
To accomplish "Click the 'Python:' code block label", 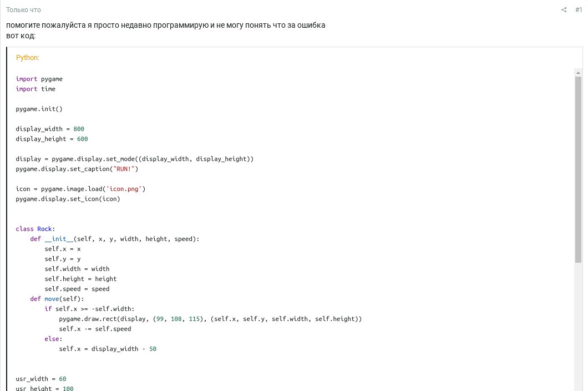I will click(x=27, y=57).
